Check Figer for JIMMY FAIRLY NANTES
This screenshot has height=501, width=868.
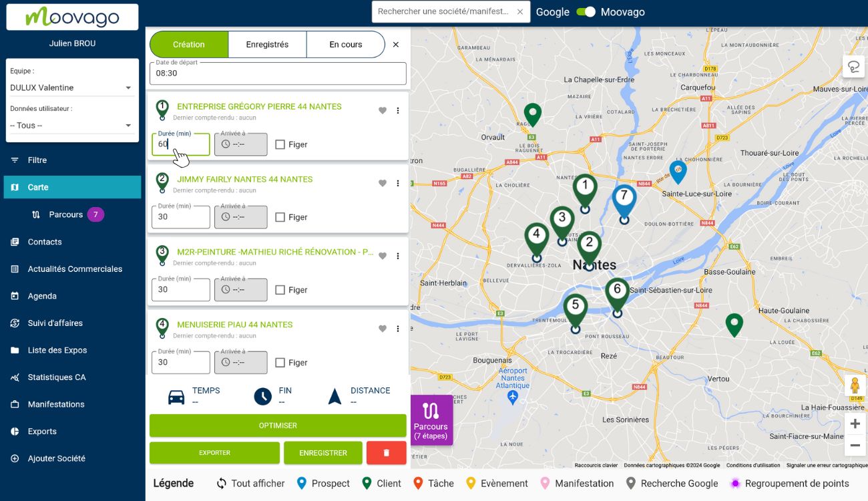pos(280,217)
